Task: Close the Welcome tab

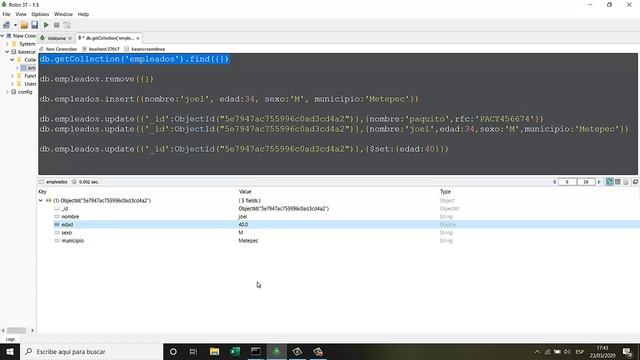Action: pyautogui.click(x=70, y=38)
